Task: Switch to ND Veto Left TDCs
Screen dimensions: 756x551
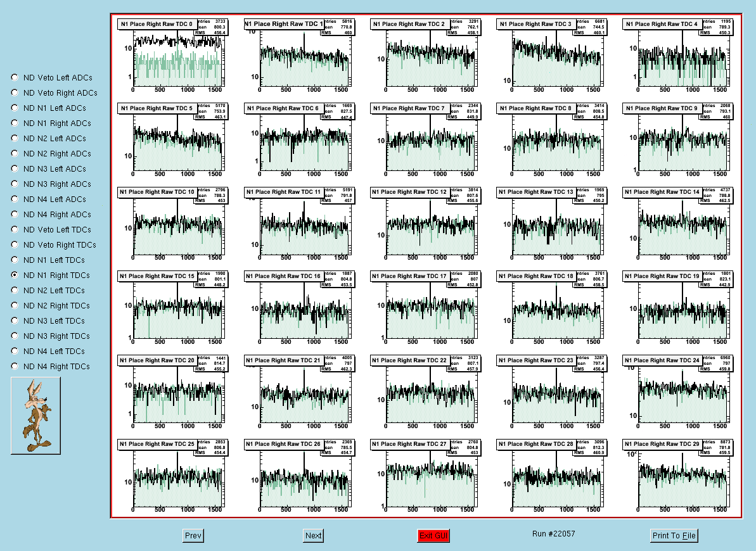Action: (x=15, y=229)
